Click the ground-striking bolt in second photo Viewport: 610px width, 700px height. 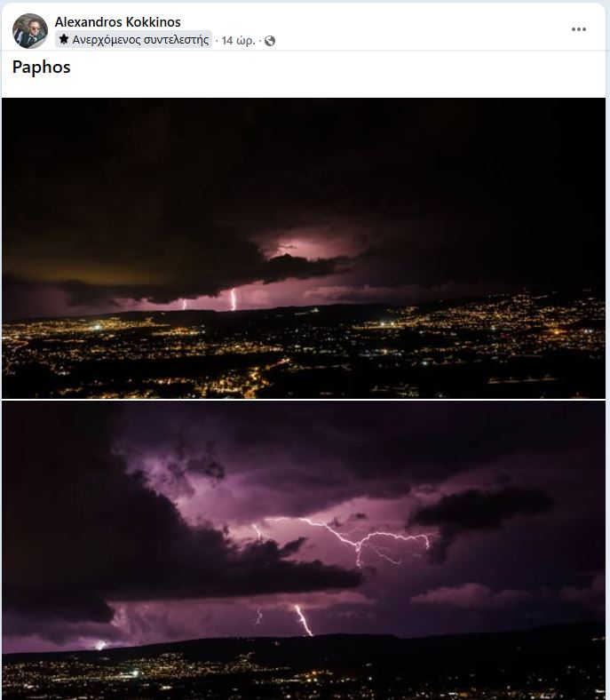304,620
